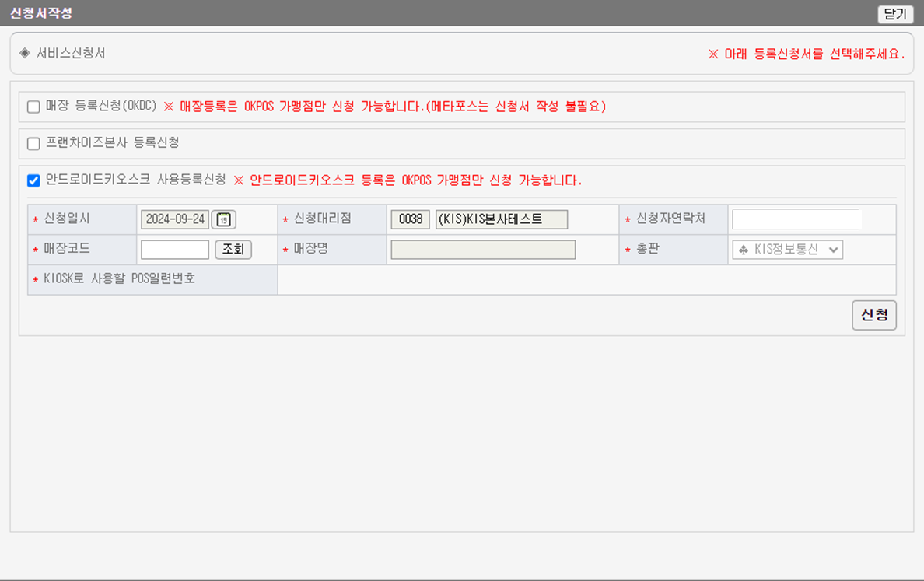Submit with the 신청 button
The width and height of the screenshot is (924, 581).
point(873,315)
